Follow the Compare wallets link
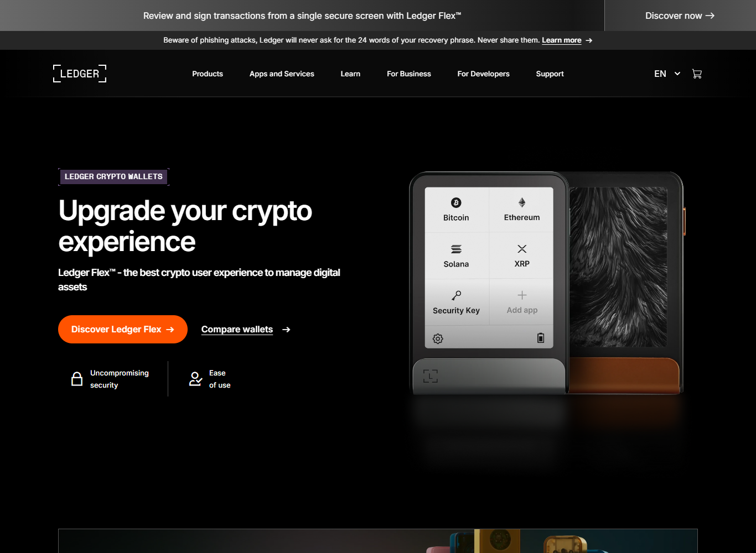 pos(237,329)
